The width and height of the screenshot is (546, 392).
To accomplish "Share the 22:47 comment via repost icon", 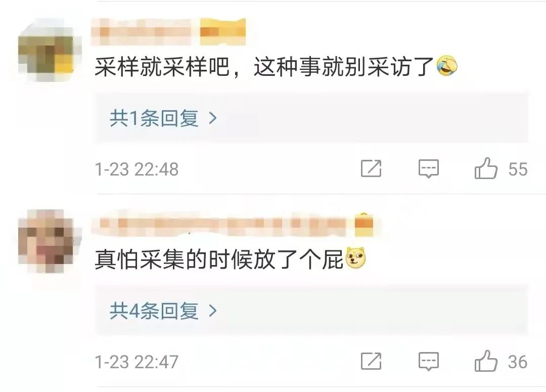I will 371,361.
